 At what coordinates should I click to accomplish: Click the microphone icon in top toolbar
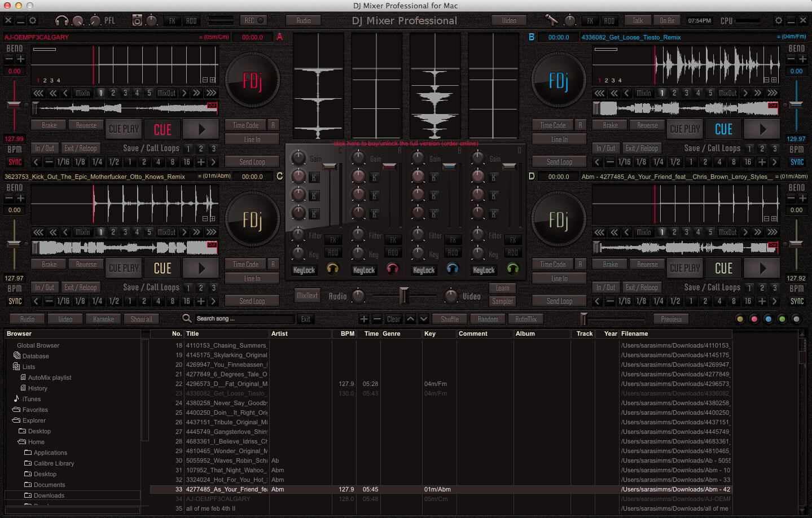(551, 20)
